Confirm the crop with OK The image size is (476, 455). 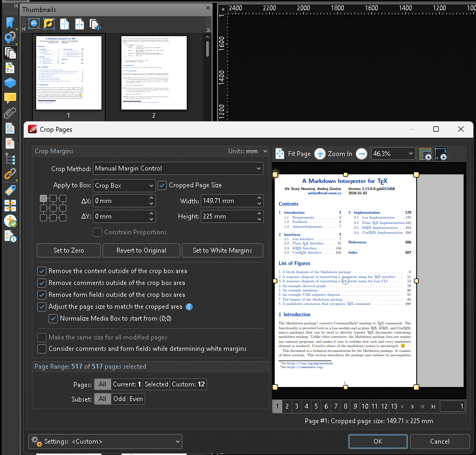click(x=377, y=441)
